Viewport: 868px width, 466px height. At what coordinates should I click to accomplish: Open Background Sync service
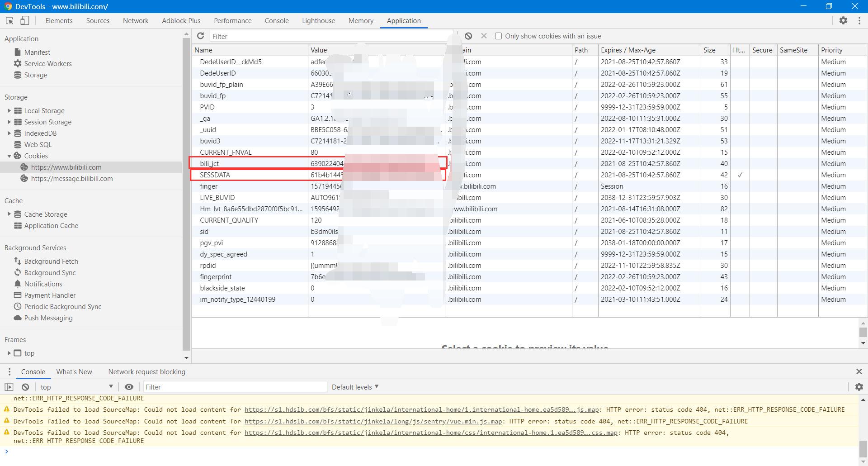[50, 272]
